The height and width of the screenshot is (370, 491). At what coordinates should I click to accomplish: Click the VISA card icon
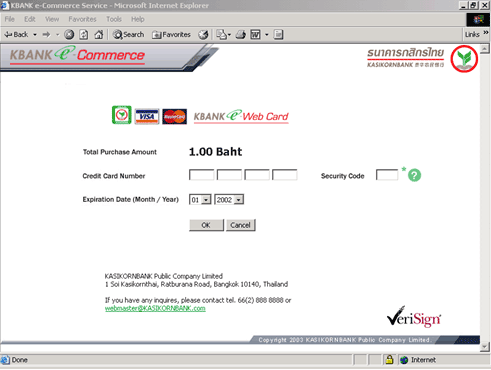tap(147, 116)
